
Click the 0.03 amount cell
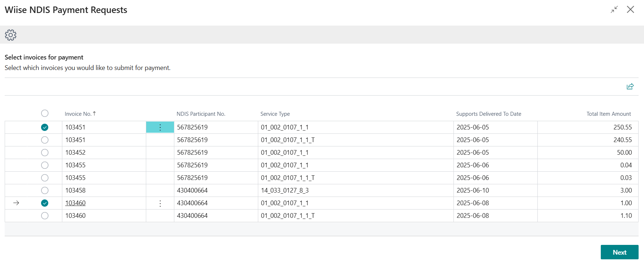click(588, 178)
